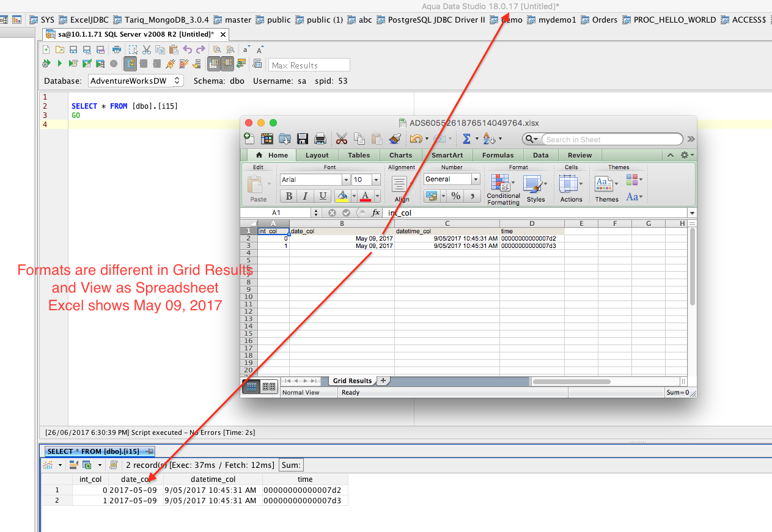Image resolution: width=772 pixels, height=532 pixels.
Task: Click the Print icon in Aqua Data Studio toolbar
Action: [x=116, y=49]
